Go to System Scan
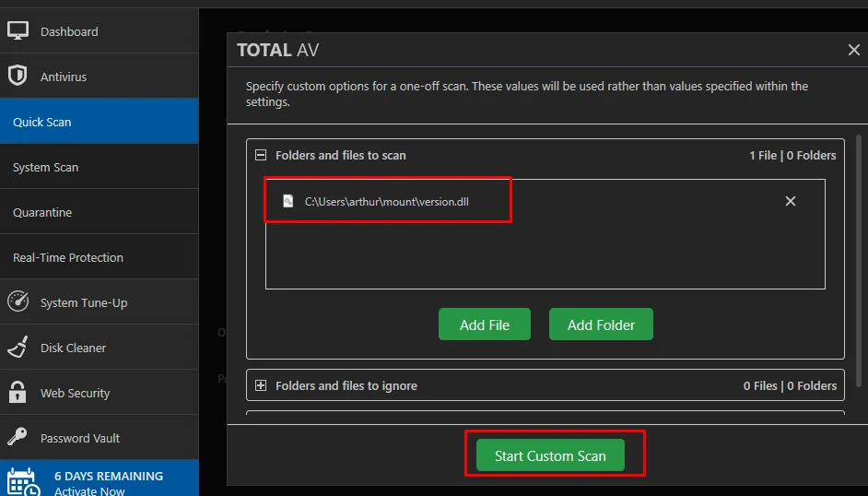 (x=100, y=167)
